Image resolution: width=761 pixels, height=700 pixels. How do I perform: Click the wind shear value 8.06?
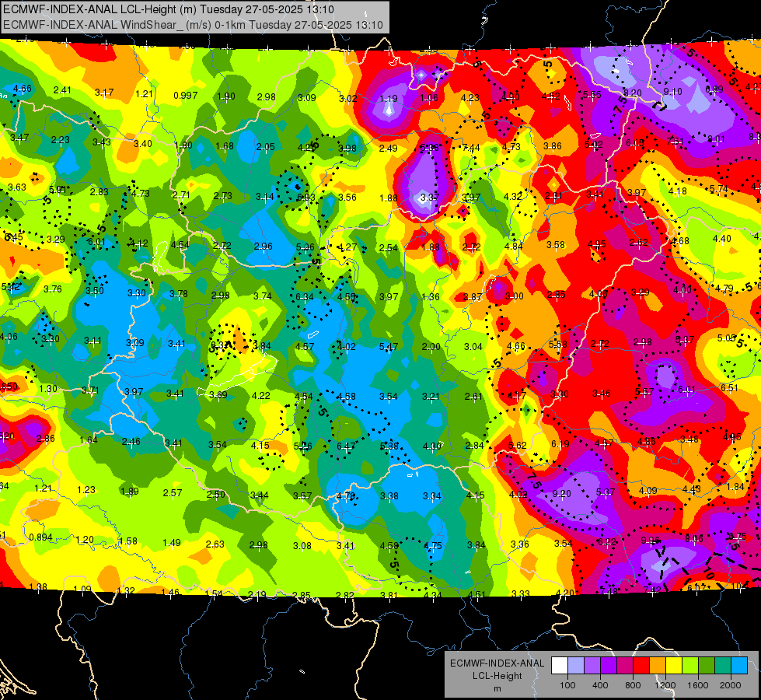coord(693,538)
